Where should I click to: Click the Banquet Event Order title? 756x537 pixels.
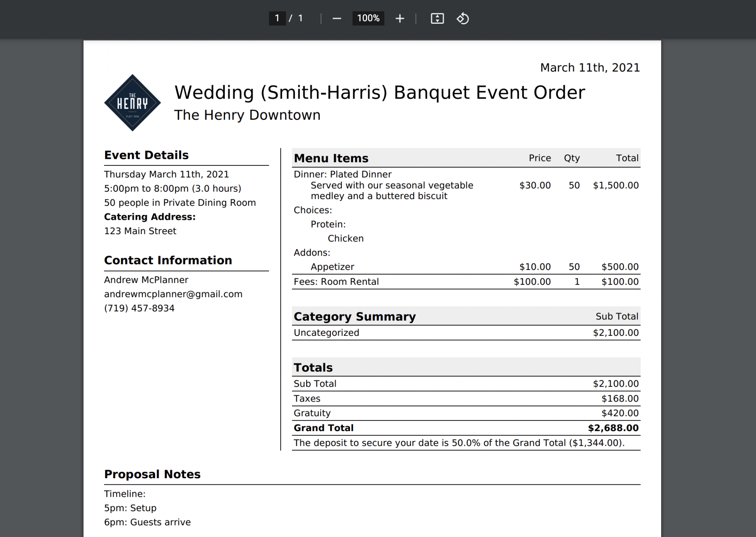[x=379, y=92]
